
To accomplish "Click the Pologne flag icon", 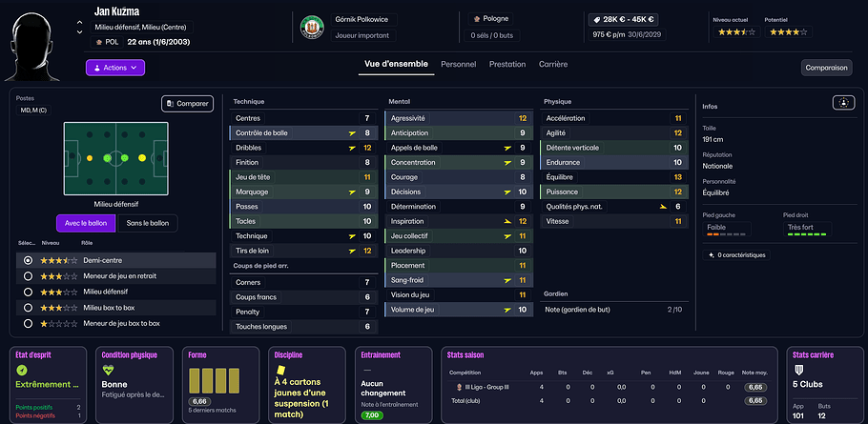I will click(477, 18).
